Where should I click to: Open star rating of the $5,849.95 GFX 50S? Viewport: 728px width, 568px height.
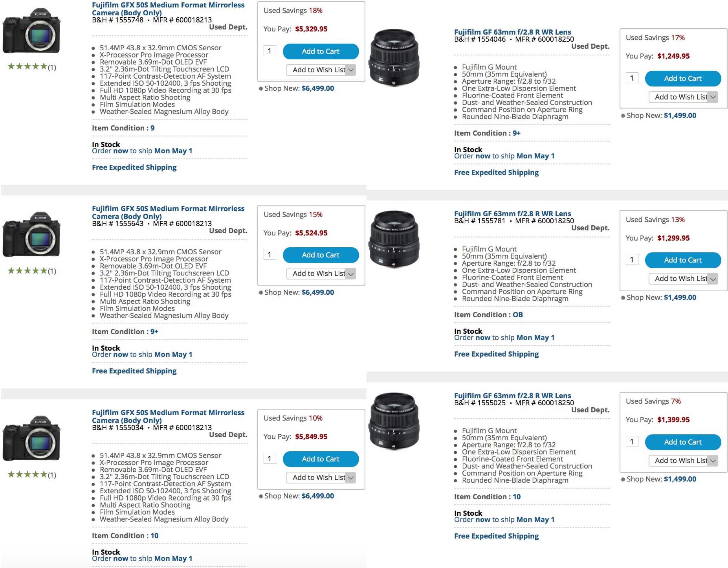click(32, 475)
